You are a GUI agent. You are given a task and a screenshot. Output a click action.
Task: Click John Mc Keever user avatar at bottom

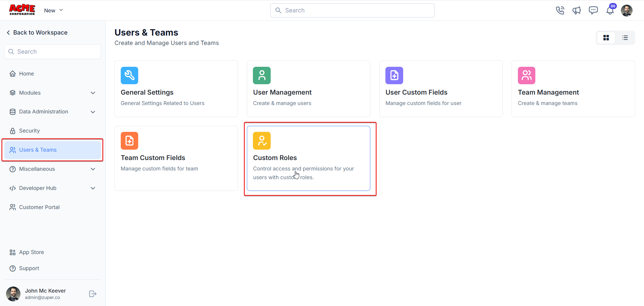tap(13, 294)
